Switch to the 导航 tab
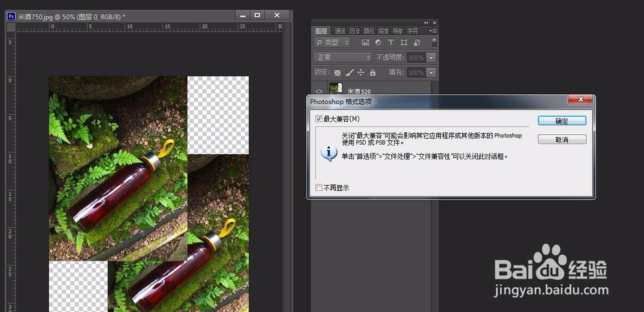The image size is (644, 312). (x=397, y=31)
